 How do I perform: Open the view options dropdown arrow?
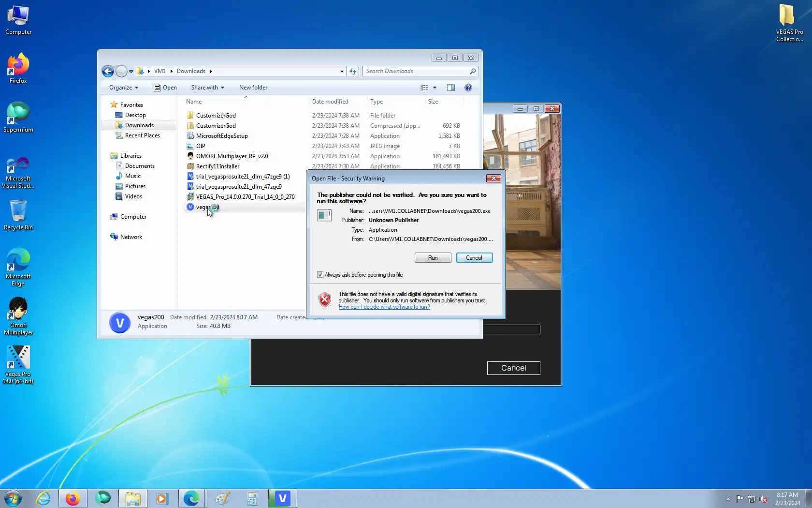[x=435, y=88]
